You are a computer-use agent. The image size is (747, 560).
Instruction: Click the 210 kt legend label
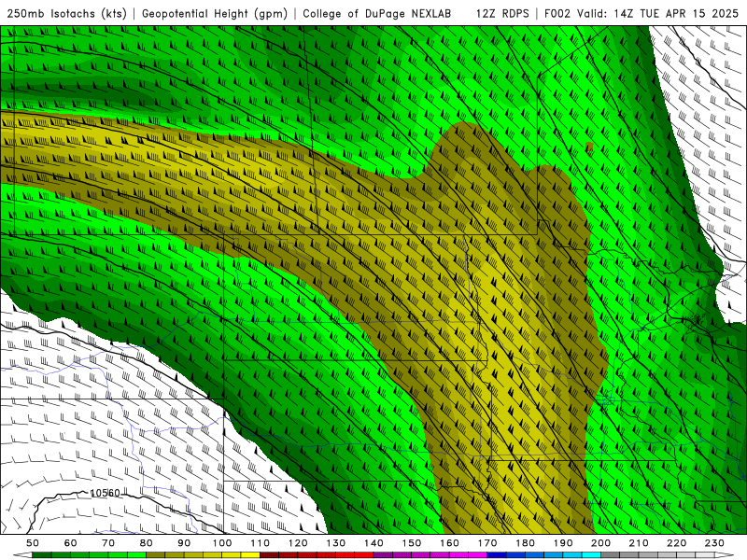coord(639,543)
